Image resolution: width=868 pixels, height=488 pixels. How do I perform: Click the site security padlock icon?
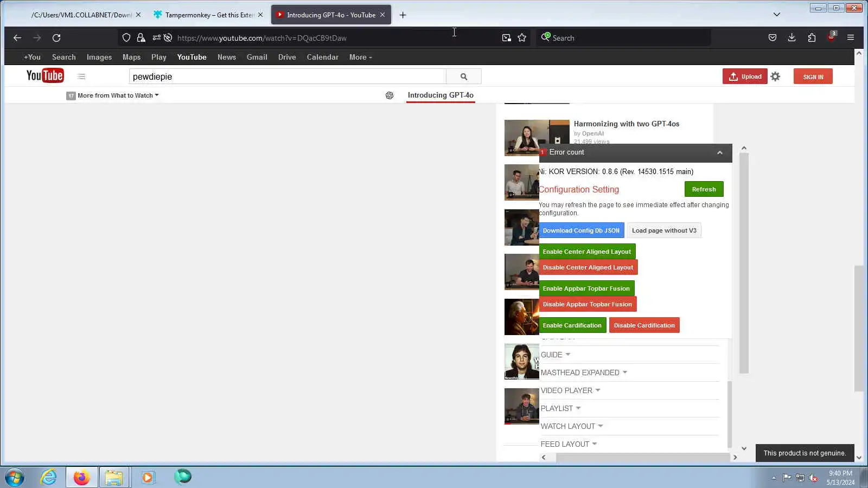point(141,38)
